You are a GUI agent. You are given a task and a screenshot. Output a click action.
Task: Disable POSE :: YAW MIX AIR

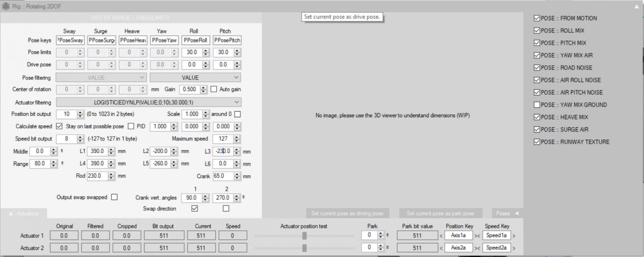(537, 55)
